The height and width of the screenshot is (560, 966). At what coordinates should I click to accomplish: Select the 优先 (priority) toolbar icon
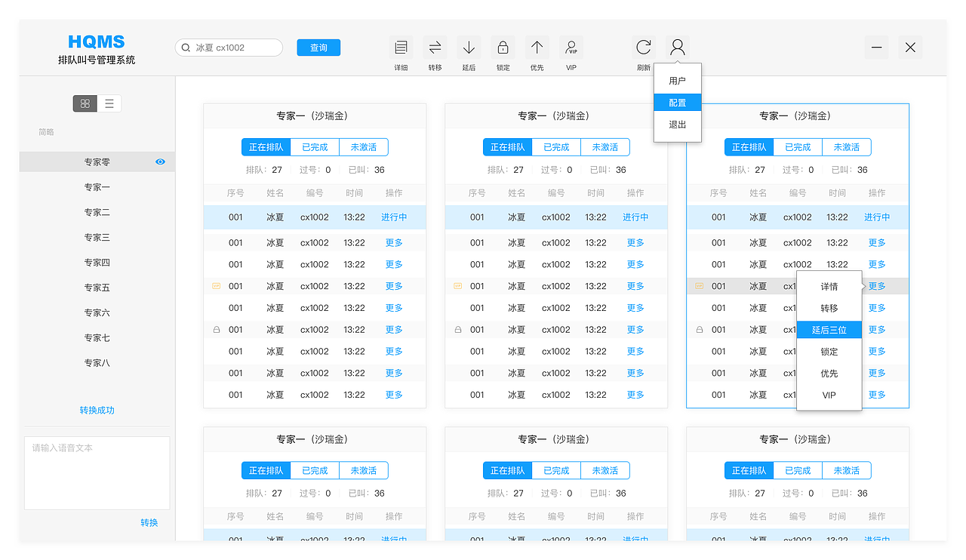coord(537,47)
